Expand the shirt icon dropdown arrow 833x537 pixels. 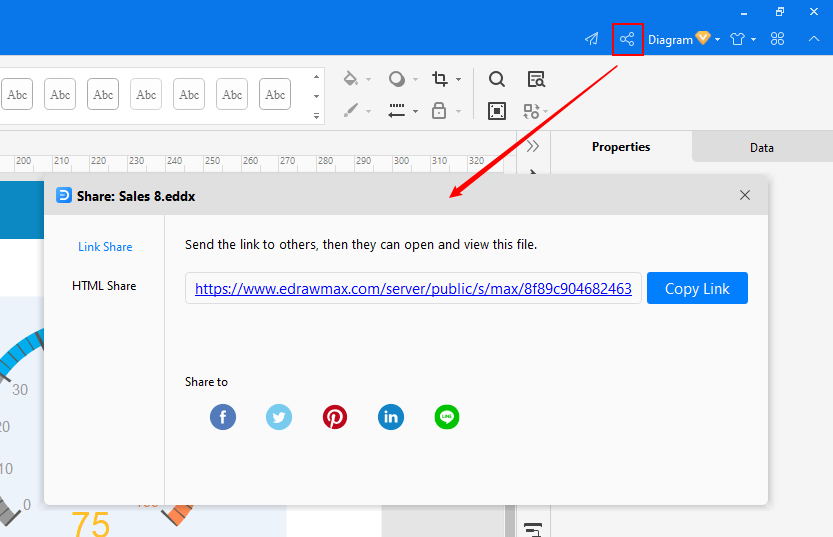click(x=753, y=39)
